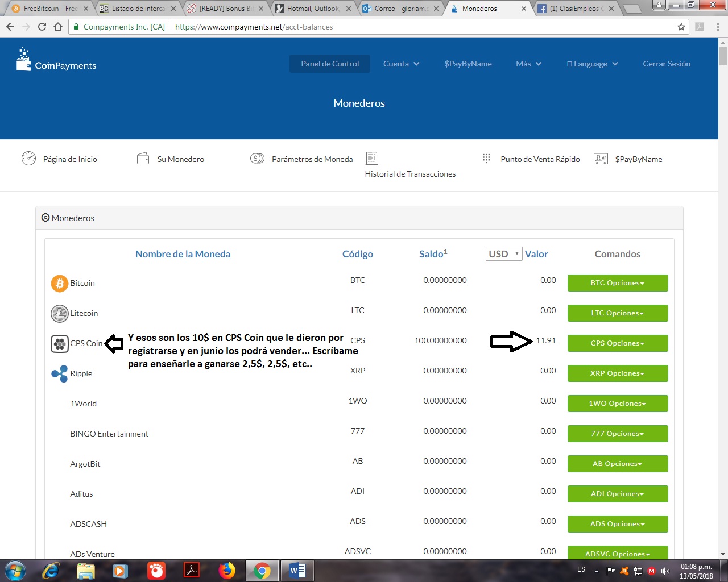This screenshot has height=582, width=728.
Task: Open the Cuenta navigation menu
Action: click(x=401, y=64)
